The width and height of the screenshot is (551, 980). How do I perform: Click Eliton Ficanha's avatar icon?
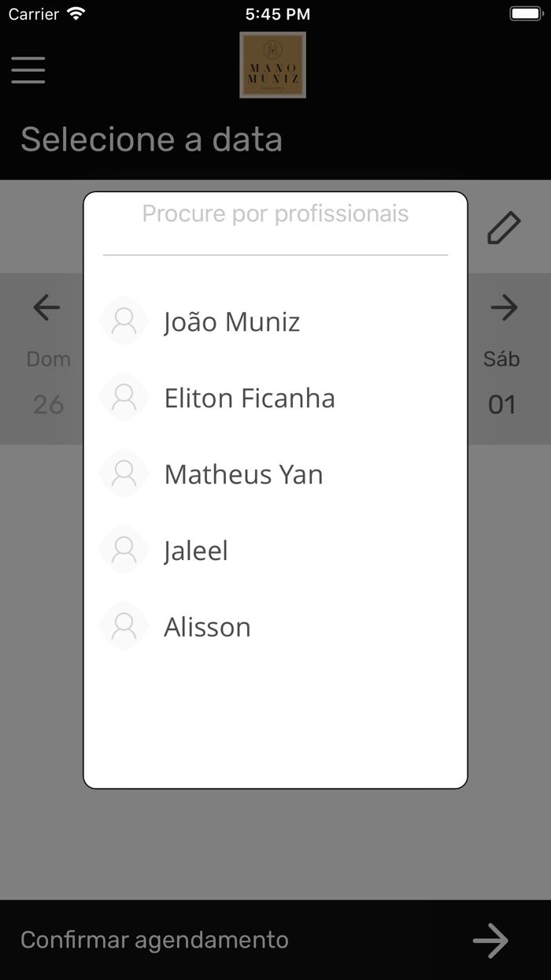(x=124, y=397)
